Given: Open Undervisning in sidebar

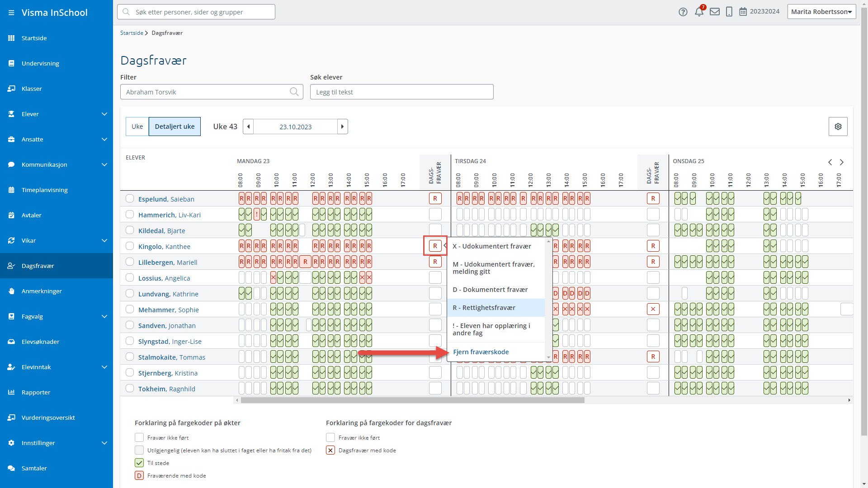Looking at the screenshot, I should tap(57, 63).
